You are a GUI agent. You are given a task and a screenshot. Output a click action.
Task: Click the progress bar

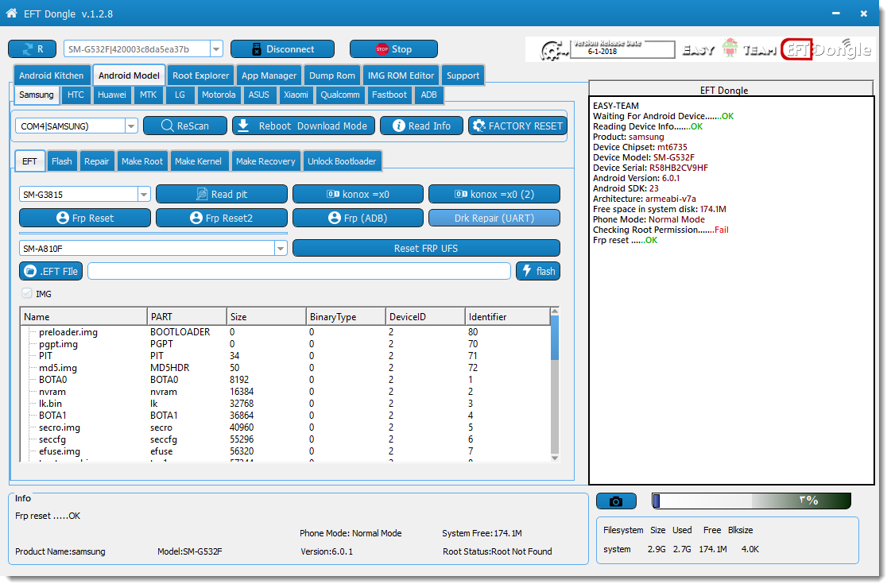(x=751, y=501)
